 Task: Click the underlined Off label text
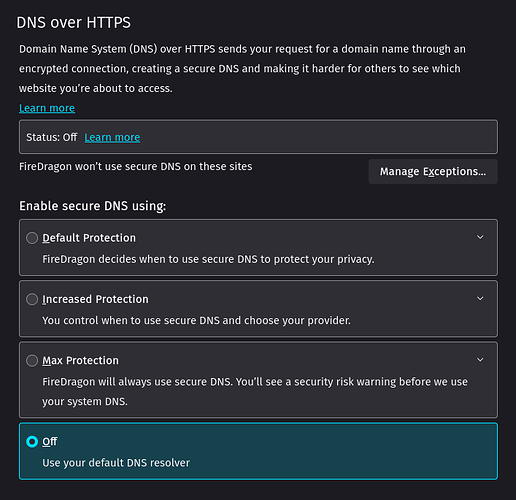(50, 442)
